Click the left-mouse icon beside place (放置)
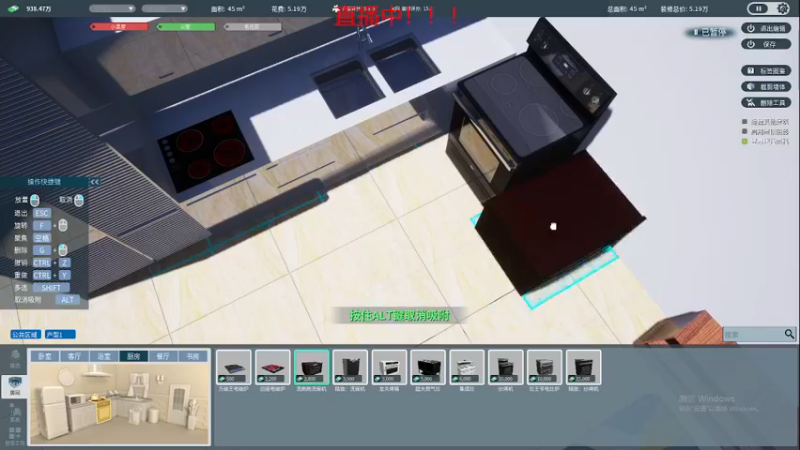The width and height of the screenshot is (800, 450). tap(35, 199)
